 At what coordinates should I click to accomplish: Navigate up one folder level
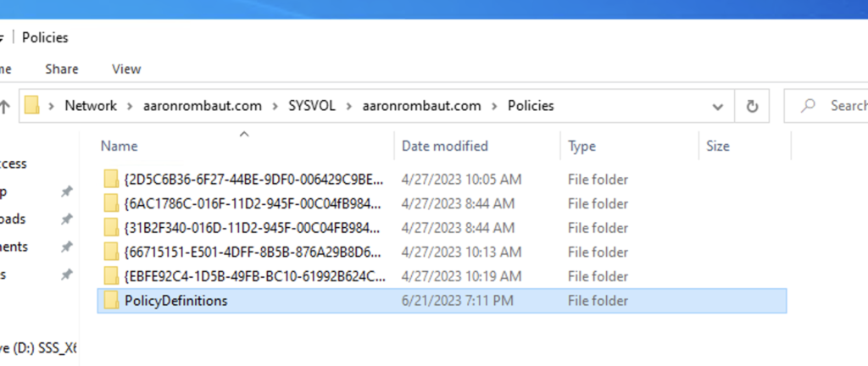5,107
